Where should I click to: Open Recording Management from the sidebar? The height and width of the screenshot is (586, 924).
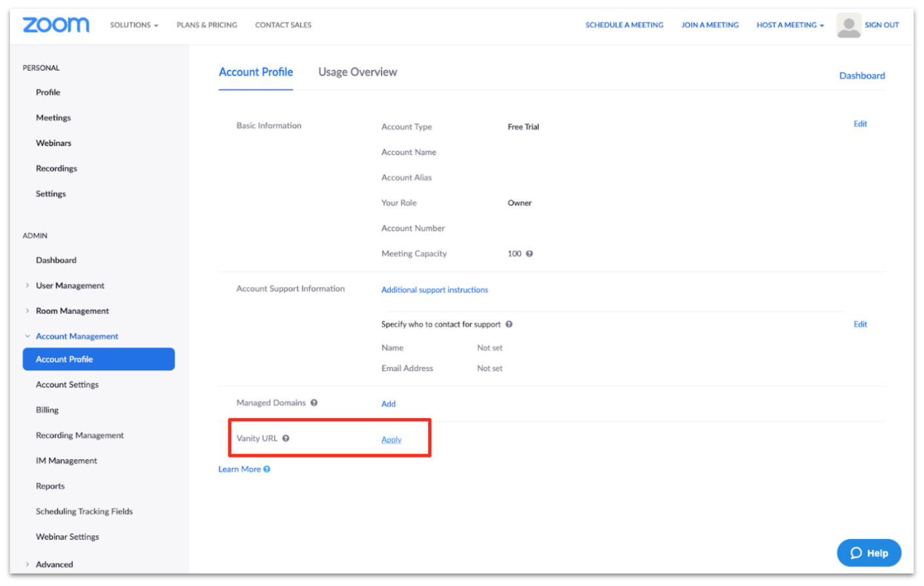(80, 435)
